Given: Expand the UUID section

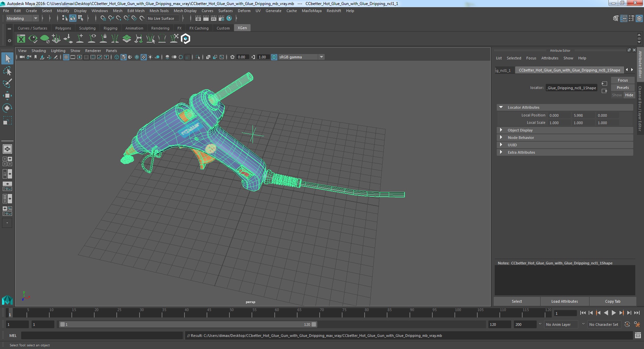Looking at the screenshot, I should 501,145.
